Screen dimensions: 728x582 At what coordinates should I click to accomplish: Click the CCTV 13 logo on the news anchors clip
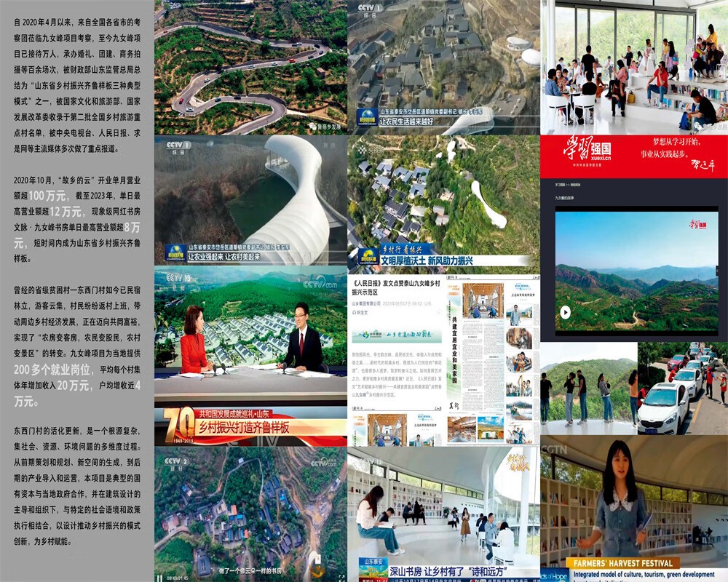pyautogui.click(x=179, y=277)
